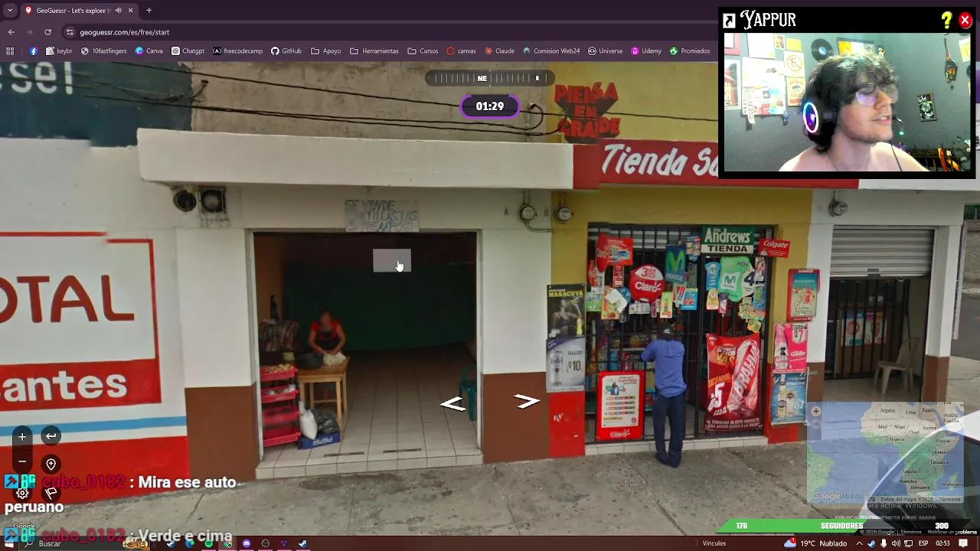Click the 01:29 round timer
This screenshot has height=551, width=980.
(490, 106)
